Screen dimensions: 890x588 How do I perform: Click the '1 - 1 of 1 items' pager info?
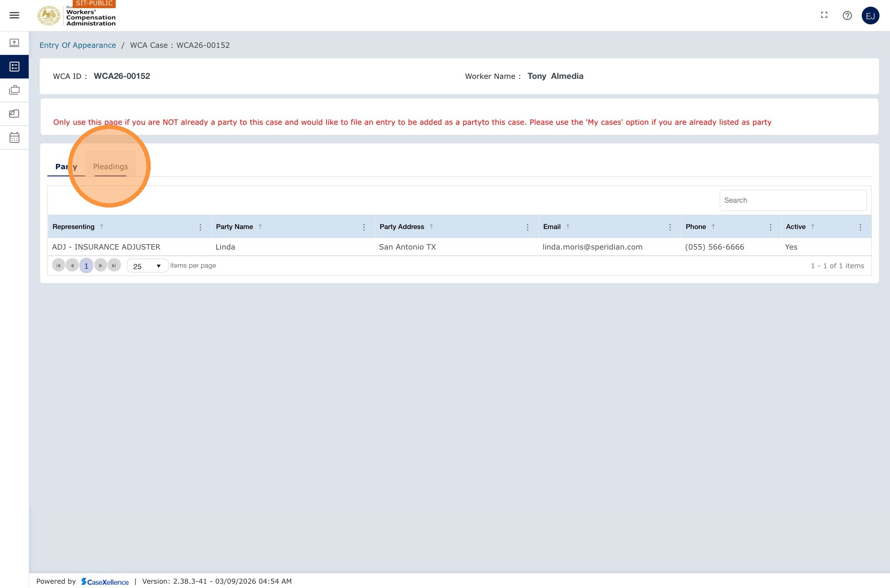[837, 266]
